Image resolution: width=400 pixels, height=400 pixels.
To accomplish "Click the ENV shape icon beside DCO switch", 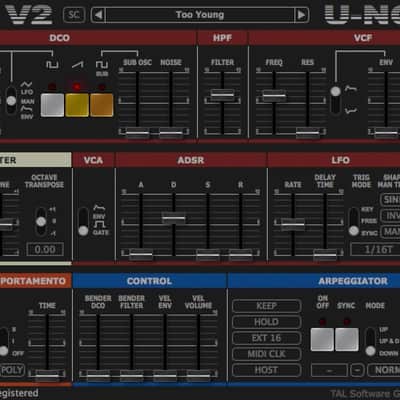I will coord(27,109).
